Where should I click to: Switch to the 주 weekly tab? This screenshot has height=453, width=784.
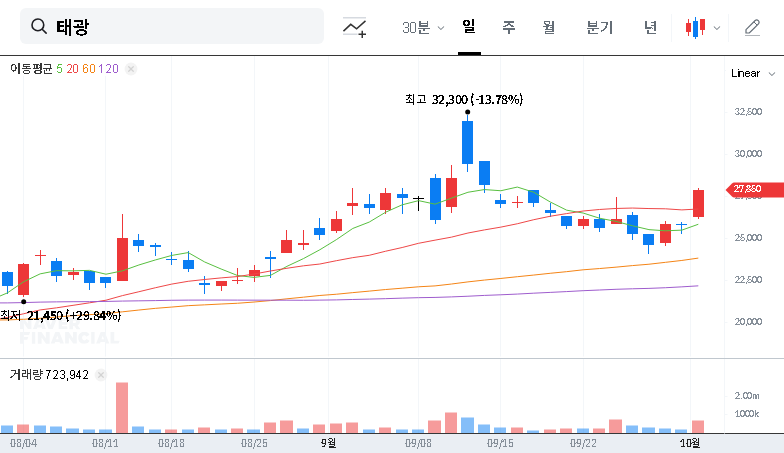tap(508, 27)
